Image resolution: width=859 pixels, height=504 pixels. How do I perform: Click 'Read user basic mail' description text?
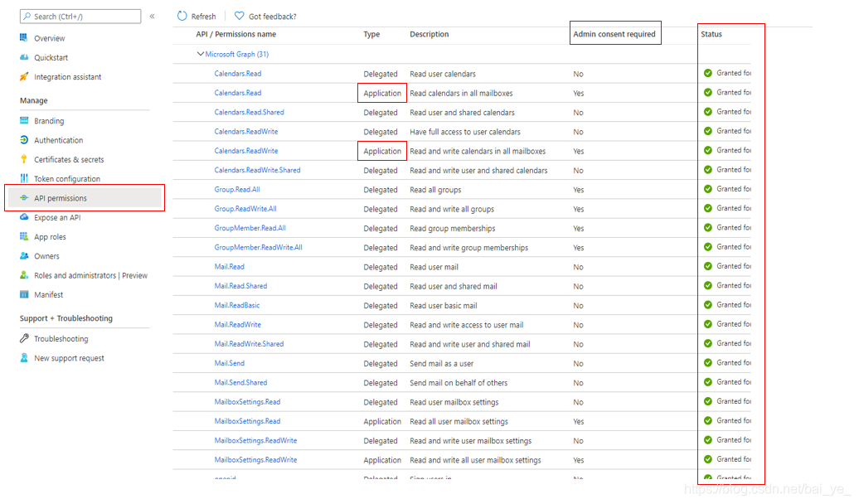(444, 306)
